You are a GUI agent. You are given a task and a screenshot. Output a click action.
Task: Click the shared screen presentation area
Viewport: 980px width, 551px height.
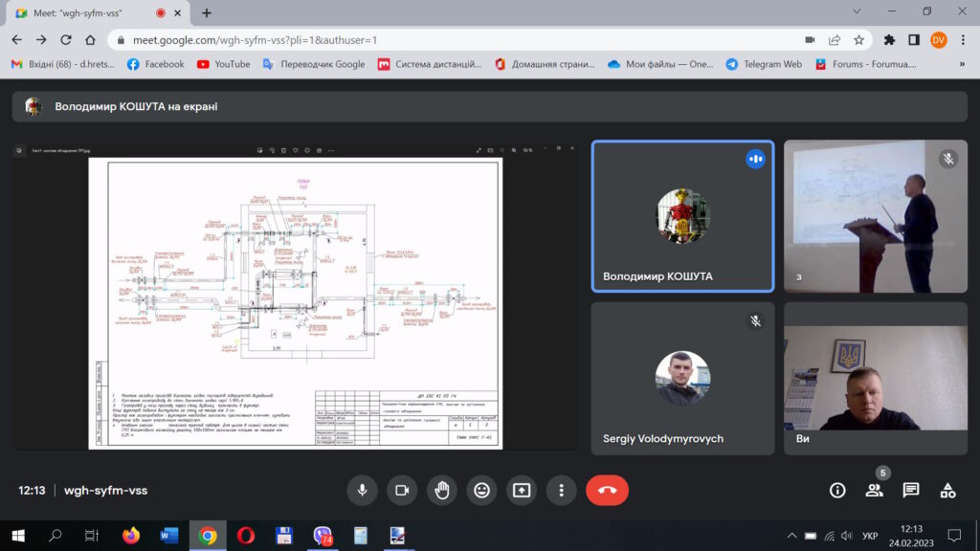pos(295,298)
